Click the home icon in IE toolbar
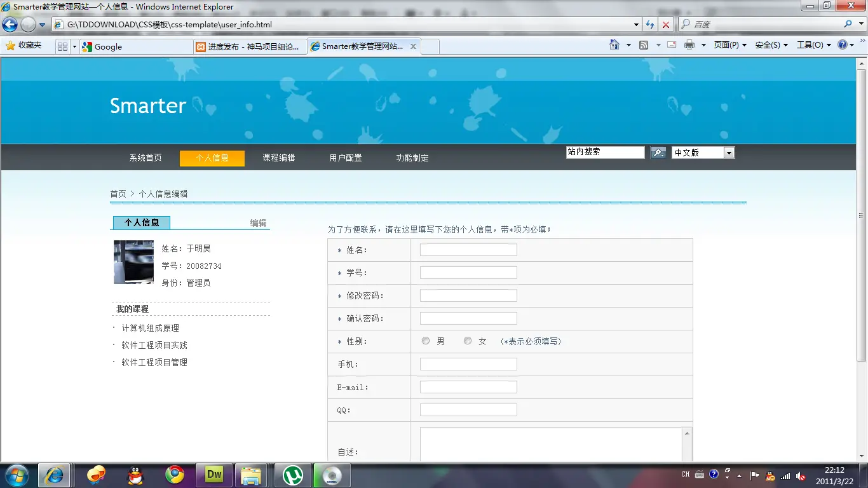The height and width of the screenshot is (488, 868). (614, 45)
